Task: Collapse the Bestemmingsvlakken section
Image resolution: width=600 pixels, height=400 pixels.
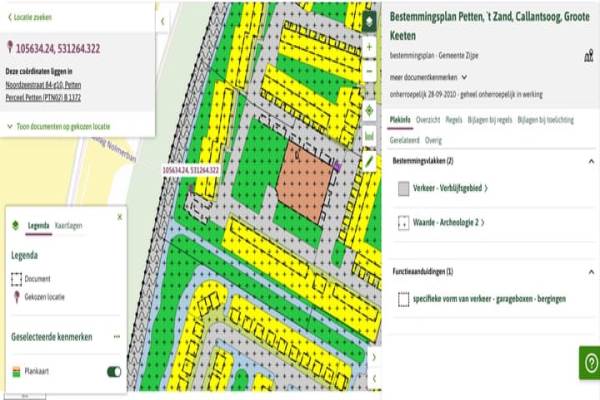Action: click(x=589, y=160)
